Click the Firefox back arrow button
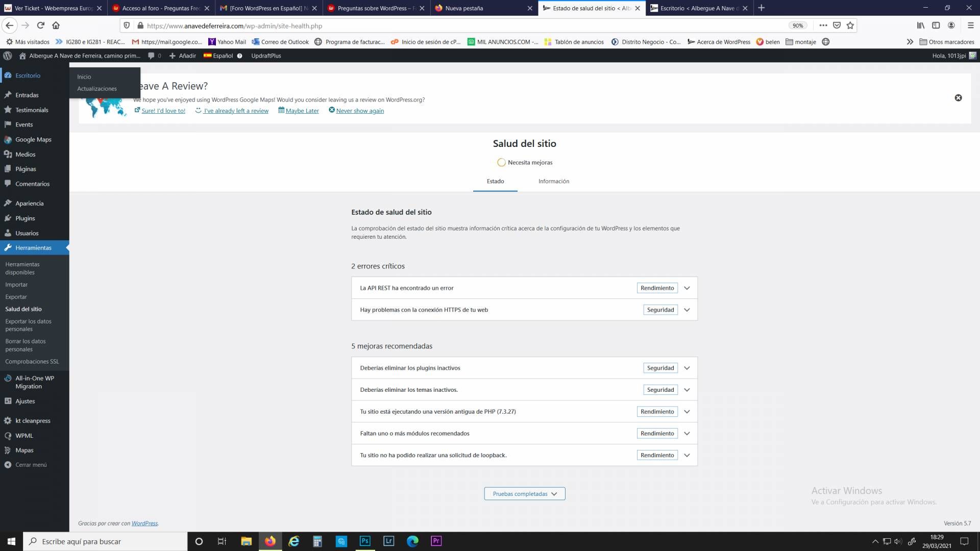Image resolution: width=980 pixels, height=551 pixels. tap(10, 26)
